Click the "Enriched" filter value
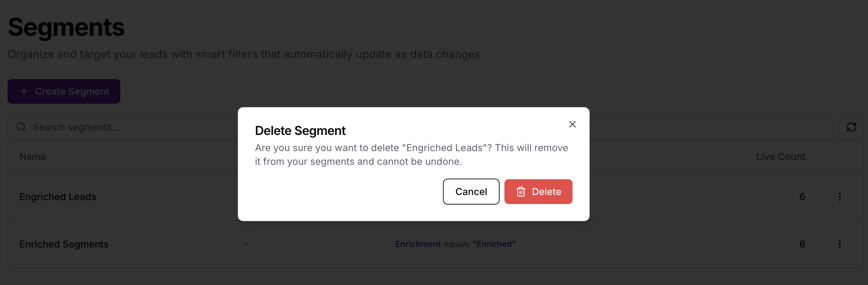Viewport: 868px width, 285px height. pyautogui.click(x=494, y=244)
